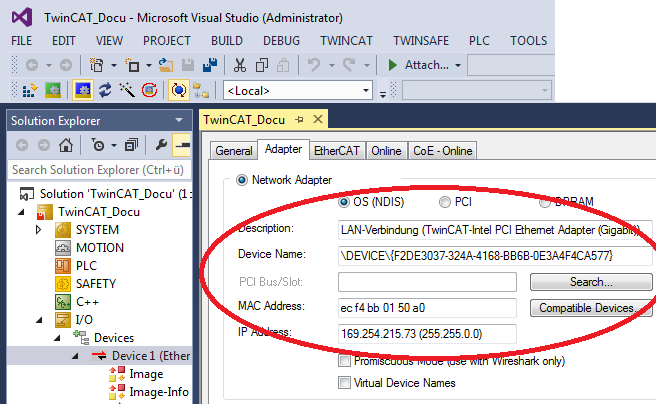Screen dimensions: 656x404
Task: Click TwinCAT Reload Devices arrows icon
Action: pyautogui.click(x=105, y=90)
